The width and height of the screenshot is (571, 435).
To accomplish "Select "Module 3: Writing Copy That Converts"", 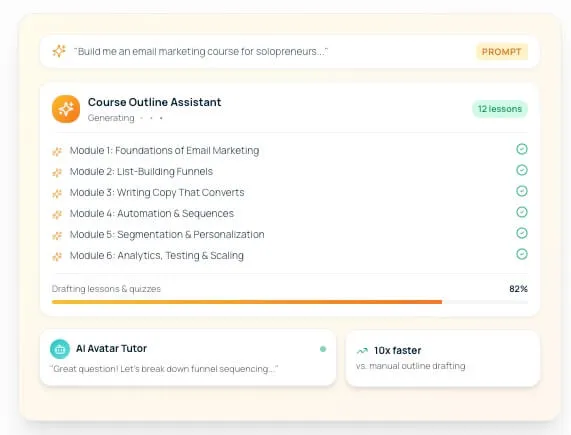I will (x=157, y=193).
